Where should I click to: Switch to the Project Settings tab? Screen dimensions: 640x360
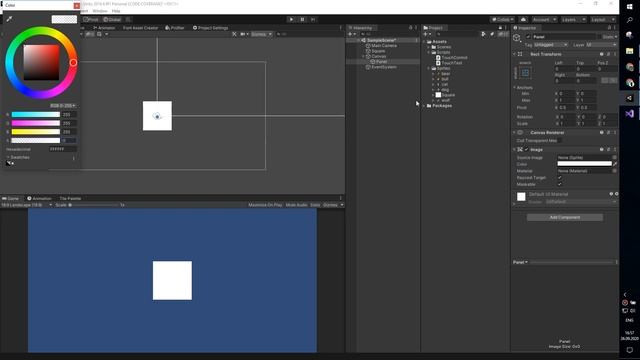click(210, 28)
